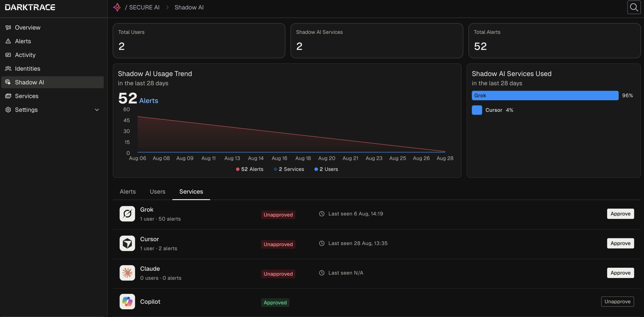644x317 pixels.
Task: Click the Shadow AI sidebar icon
Action: pyautogui.click(x=8, y=82)
